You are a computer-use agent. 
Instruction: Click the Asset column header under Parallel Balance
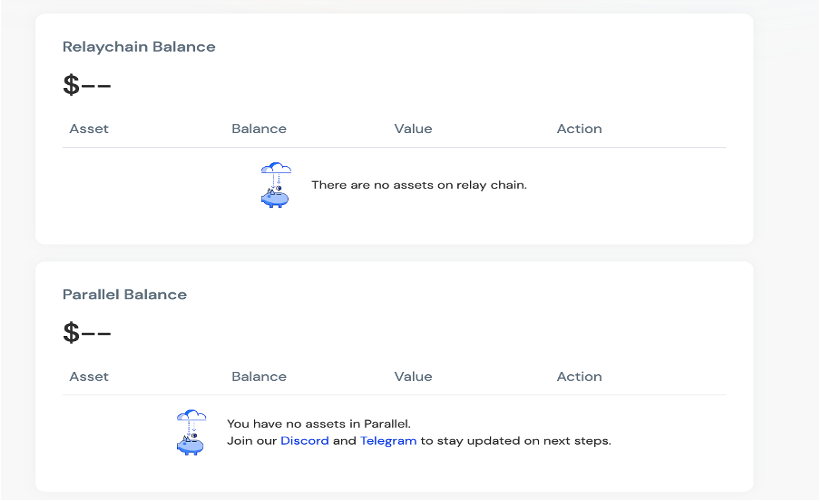(89, 377)
